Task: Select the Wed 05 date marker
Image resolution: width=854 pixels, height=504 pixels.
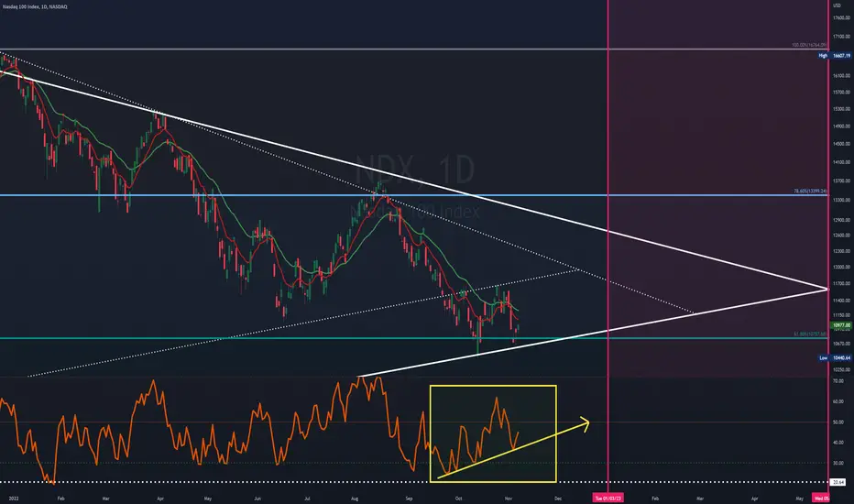Action: (x=821, y=498)
